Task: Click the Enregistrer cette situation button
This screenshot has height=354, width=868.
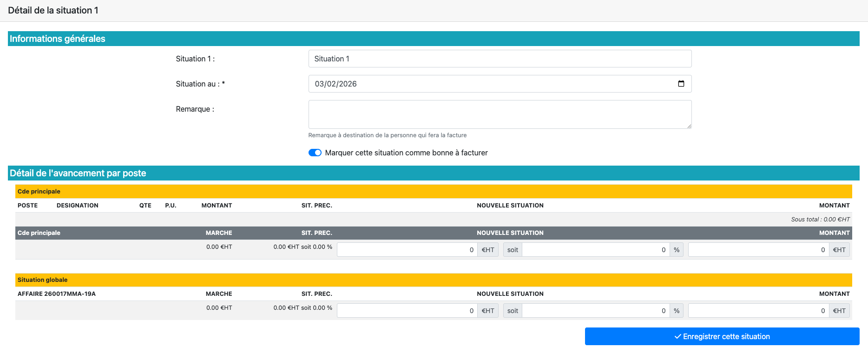Action: (x=722, y=336)
